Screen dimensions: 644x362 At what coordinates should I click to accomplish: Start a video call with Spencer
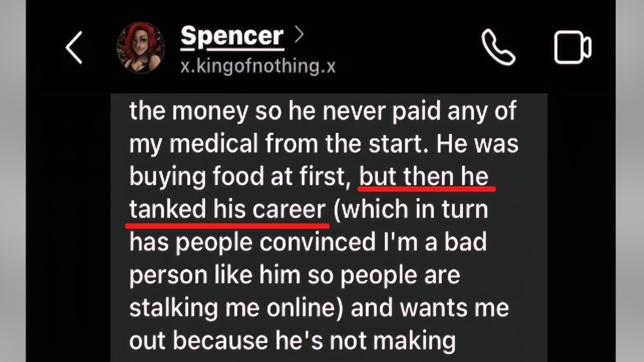(x=573, y=48)
